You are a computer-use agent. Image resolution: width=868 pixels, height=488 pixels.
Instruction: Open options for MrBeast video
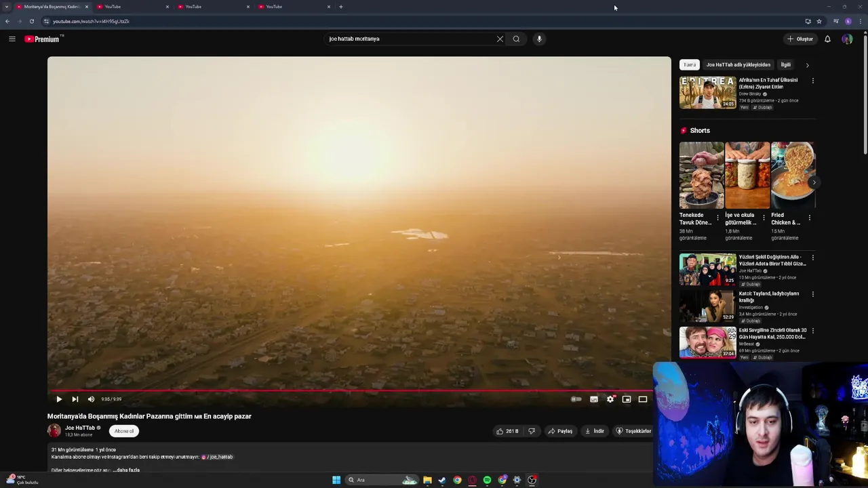813,331
